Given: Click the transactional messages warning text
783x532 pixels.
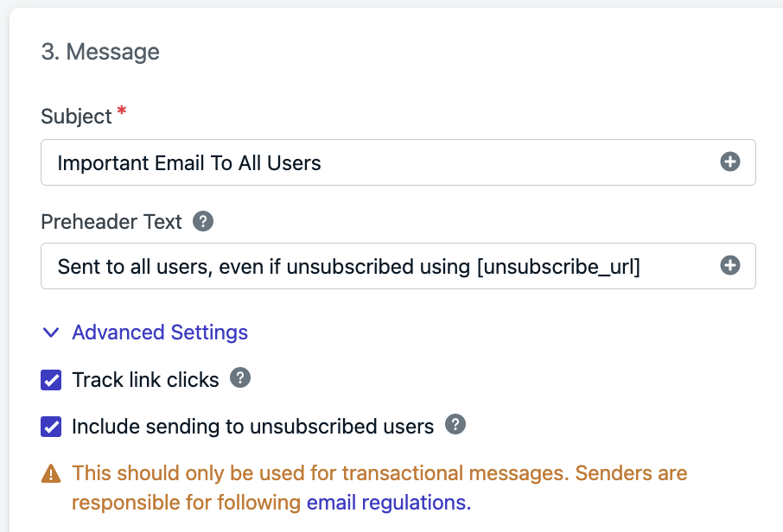Looking at the screenshot, I should point(379,488).
